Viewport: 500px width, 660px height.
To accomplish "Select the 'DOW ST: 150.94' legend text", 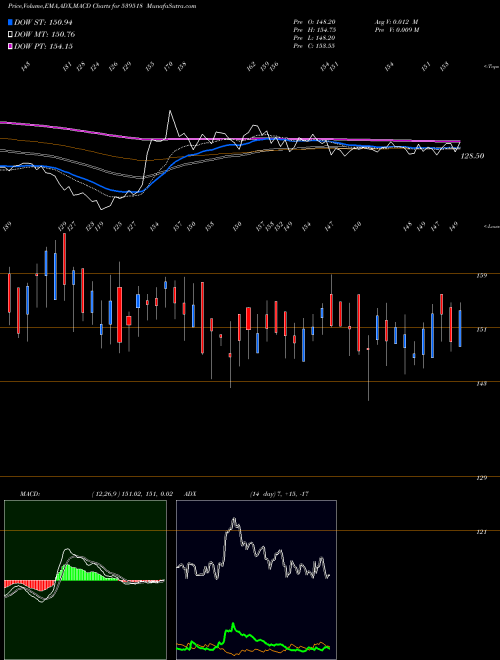I will point(43,23).
